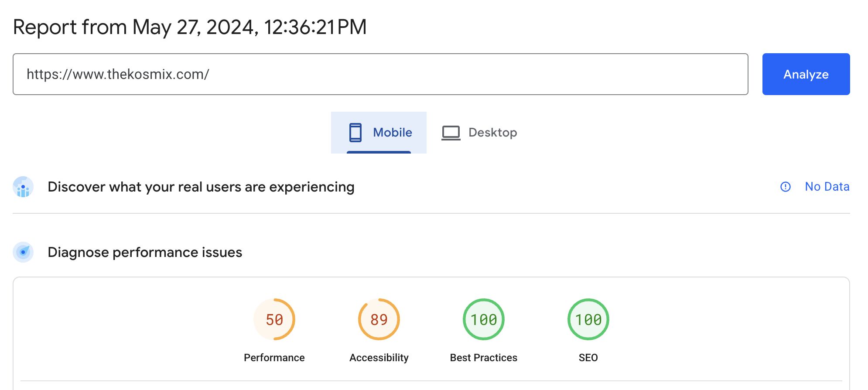
Task: Click the Analyze button
Action: [x=806, y=74]
